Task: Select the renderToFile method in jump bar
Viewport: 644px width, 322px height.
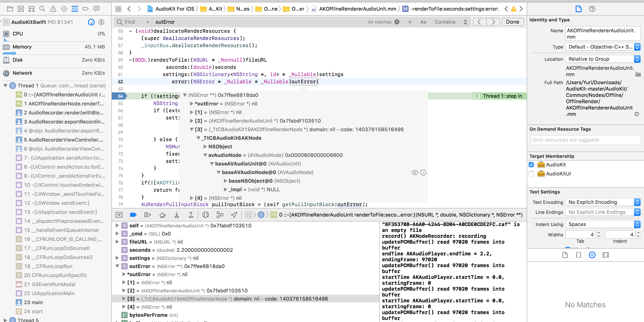Action: 451,9
